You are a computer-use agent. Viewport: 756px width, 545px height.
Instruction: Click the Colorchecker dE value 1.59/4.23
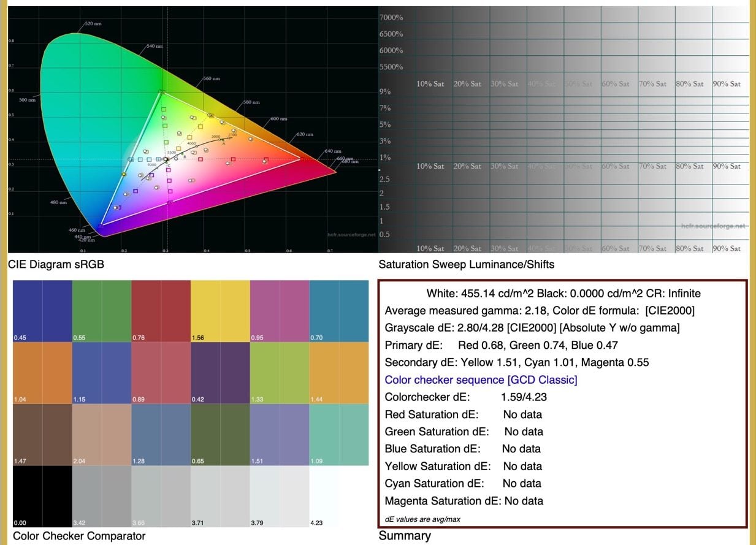(524, 397)
